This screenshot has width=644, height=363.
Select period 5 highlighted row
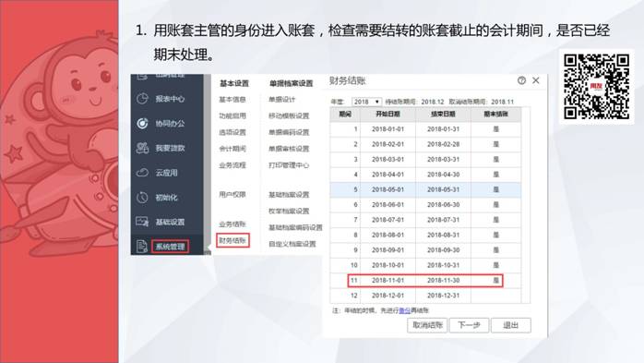coord(425,189)
